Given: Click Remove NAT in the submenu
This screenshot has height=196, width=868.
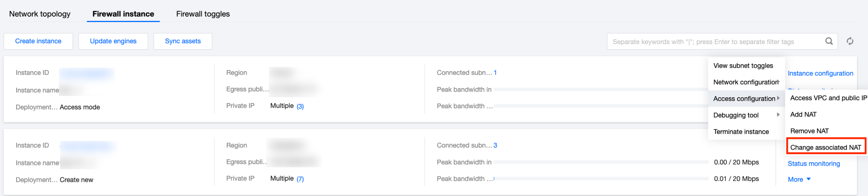Looking at the screenshot, I should tap(809, 131).
